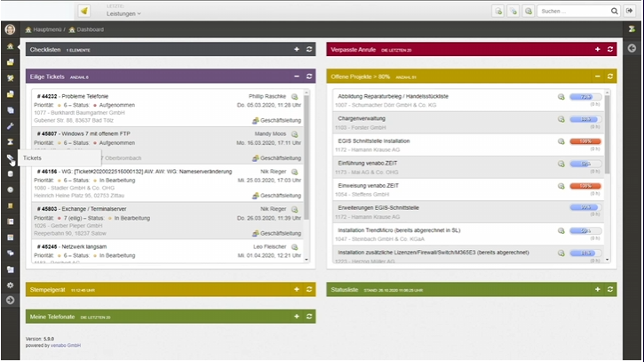Image resolution: width=644 pixels, height=362 pixels.
Task: Collapse the Eilige Tickets panel
Action: coord(297,76)
